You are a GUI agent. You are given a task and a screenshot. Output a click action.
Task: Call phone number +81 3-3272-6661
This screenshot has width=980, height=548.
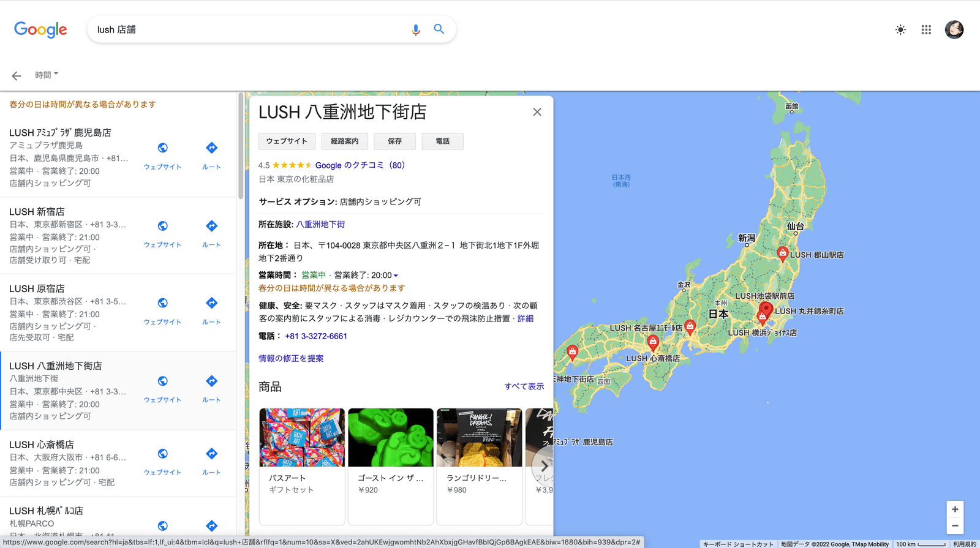point(316,336)
